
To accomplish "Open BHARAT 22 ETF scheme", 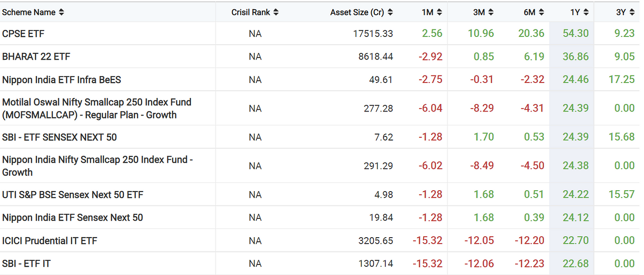I will [36, 57].
